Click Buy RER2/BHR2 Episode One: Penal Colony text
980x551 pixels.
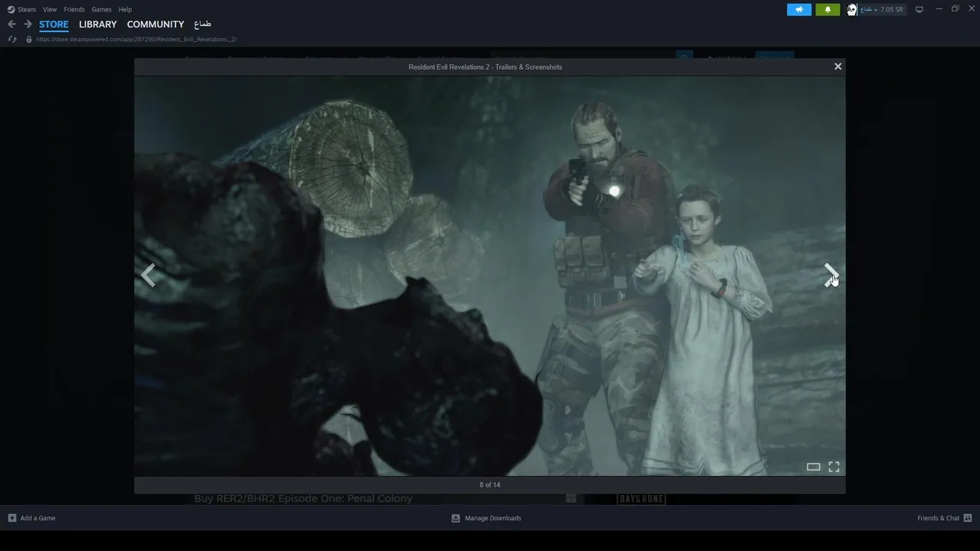(x=303, y=498)
